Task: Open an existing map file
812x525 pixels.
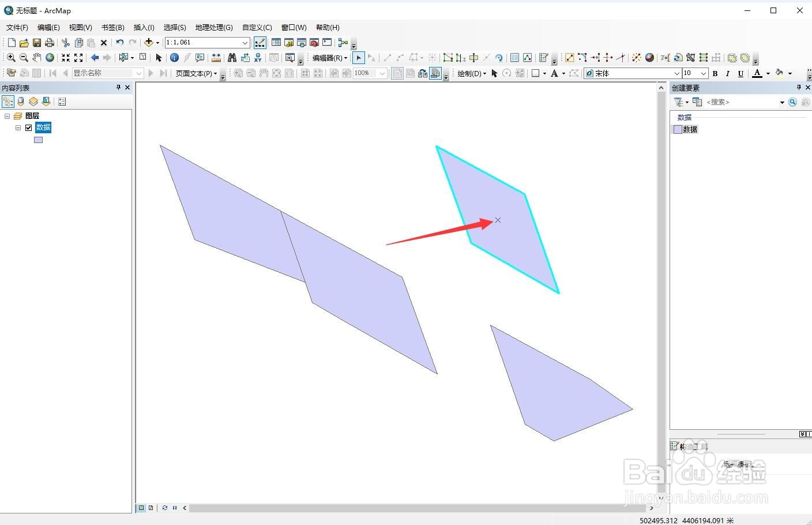Action: [x=24, y=43]
